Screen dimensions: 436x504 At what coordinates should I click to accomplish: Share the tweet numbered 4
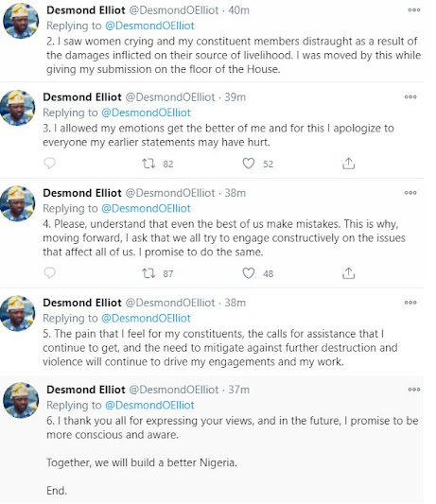coord(349,273)
